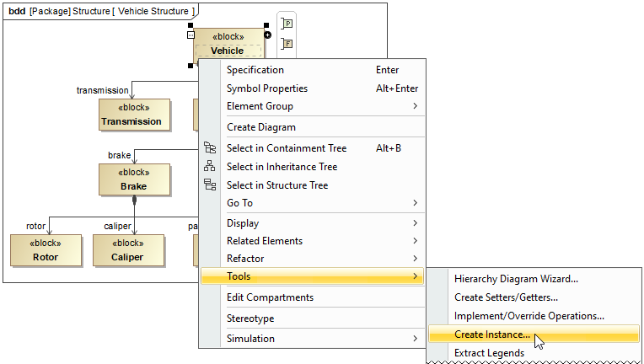Expand the Refactor submenu arrow

415,259
